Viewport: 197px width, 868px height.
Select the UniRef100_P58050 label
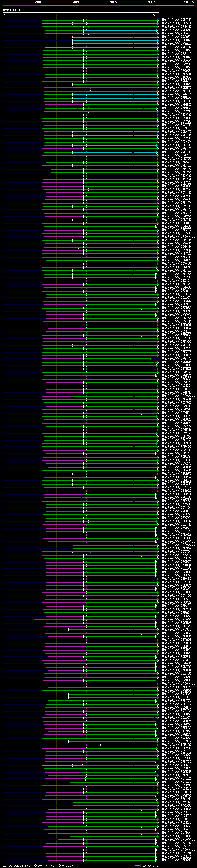(177, 60)
